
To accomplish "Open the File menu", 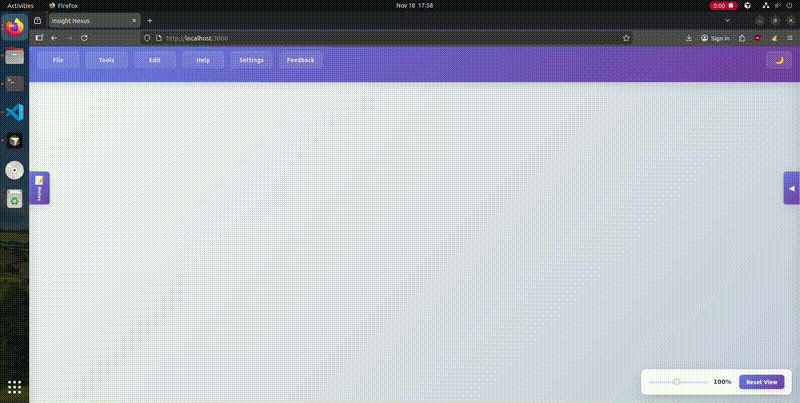I will (x=58, y=60).
